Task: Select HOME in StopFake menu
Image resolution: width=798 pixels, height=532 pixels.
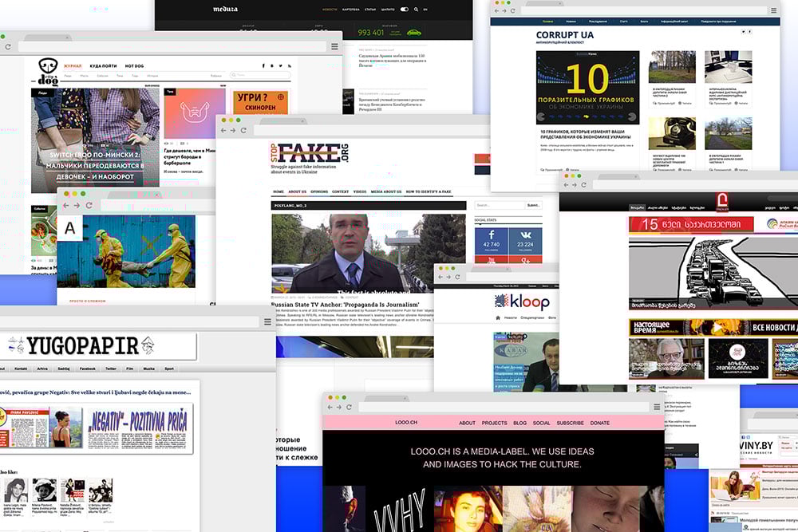Action: 279,191
